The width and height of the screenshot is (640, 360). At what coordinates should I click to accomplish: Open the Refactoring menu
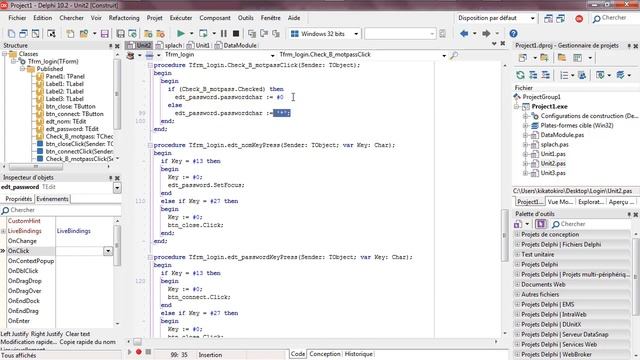tap(124, 18)
